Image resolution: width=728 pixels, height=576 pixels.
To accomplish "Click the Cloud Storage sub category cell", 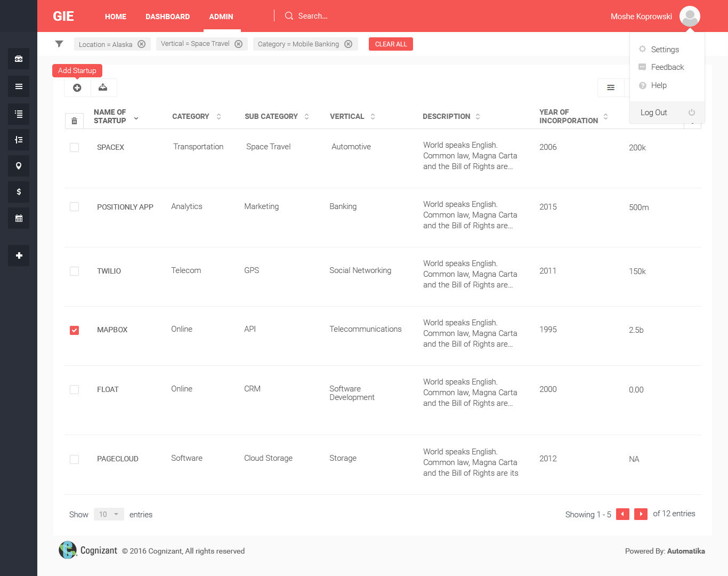I will tap(268, 458).
